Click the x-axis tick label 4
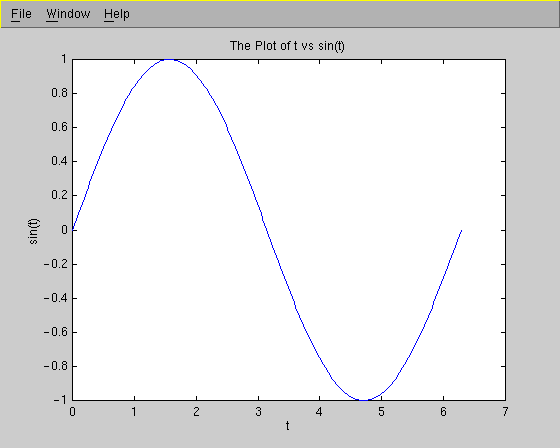This screenshot has height=448, width=560. 319,412
